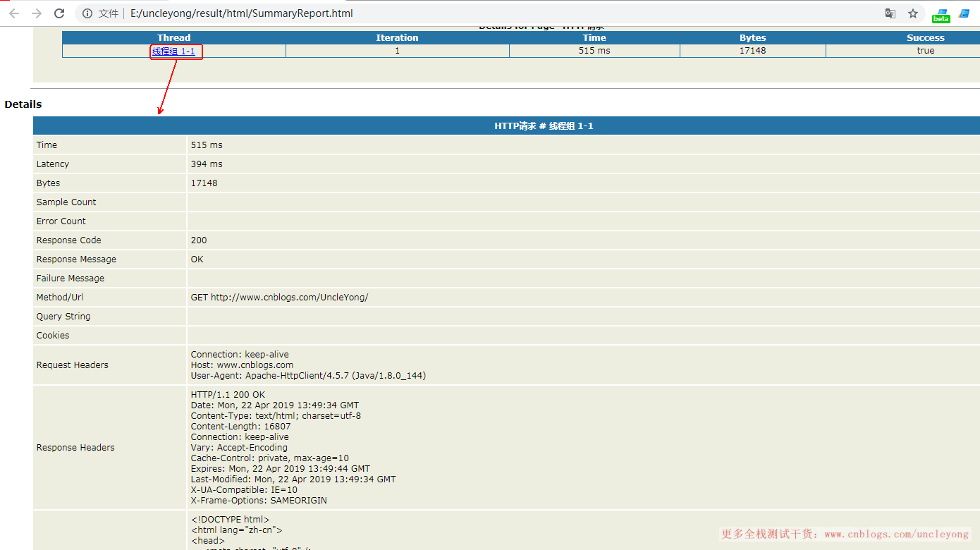Focus the address bar URL field
980x550 pixels.
tap(501, 13)
